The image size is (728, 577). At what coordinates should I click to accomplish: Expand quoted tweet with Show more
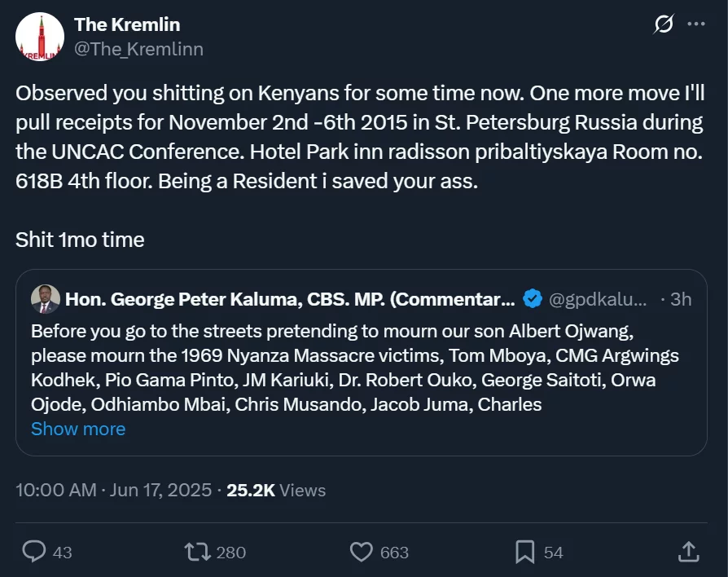tap(78, 429)
